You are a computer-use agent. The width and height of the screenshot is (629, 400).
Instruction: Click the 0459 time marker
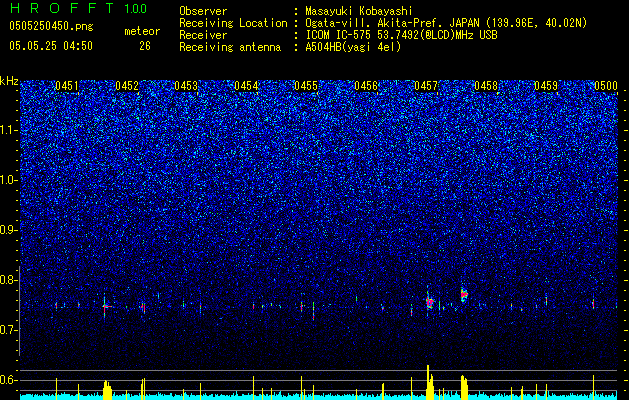(546, 86)
